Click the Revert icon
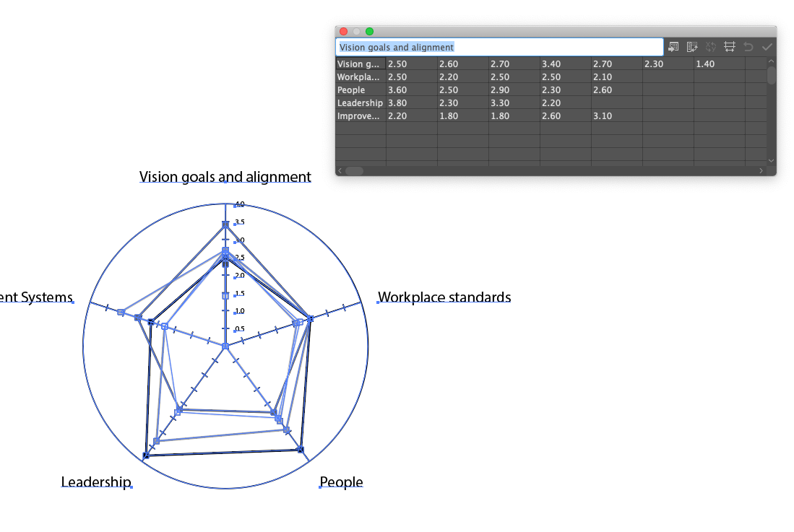794x532 pixels. tap(748, 46)
